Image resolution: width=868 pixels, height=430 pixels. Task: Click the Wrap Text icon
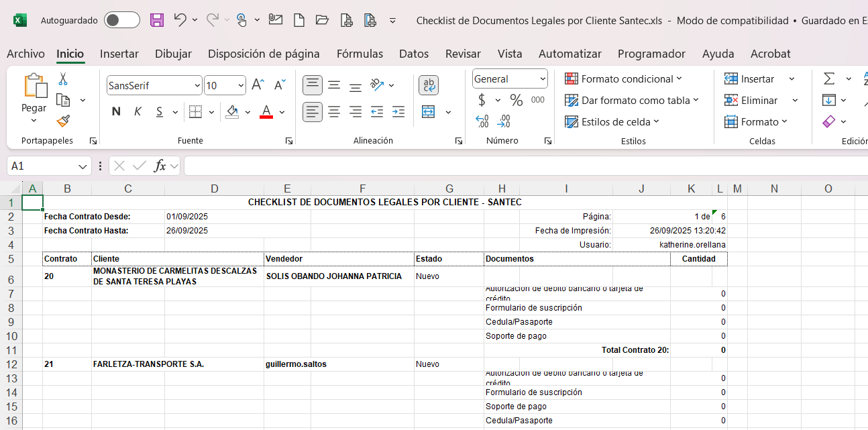[x=429, y=85]
